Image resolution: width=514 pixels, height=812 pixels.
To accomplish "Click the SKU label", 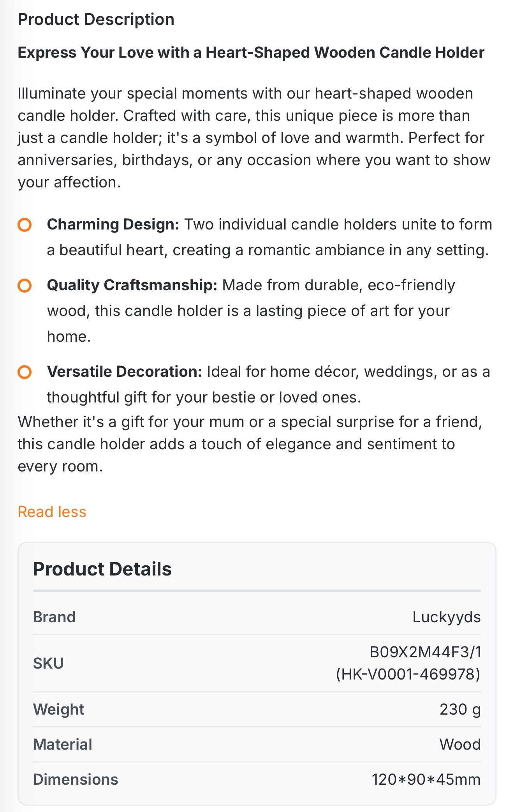I will 48,663.
